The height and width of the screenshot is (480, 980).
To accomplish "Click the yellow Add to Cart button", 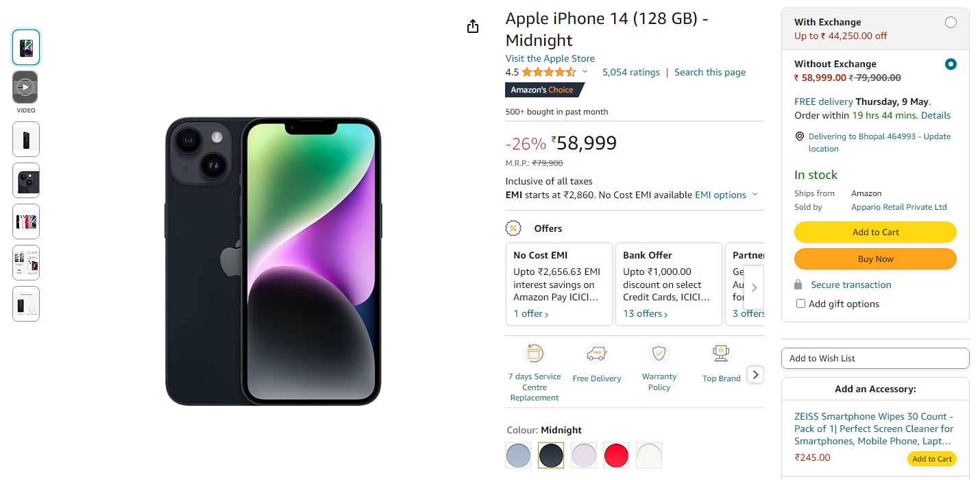I will point(875,232).
